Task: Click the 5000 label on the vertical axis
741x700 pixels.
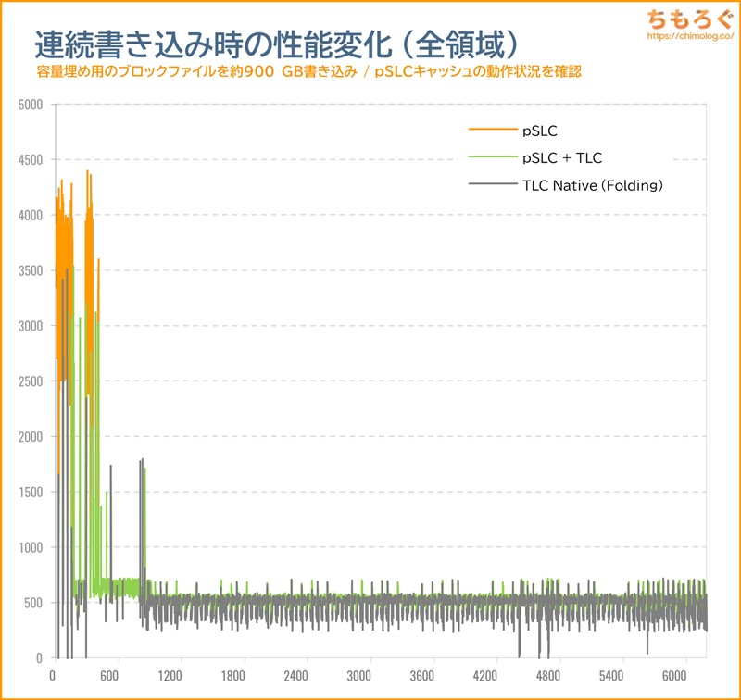Action: point(30,105)
